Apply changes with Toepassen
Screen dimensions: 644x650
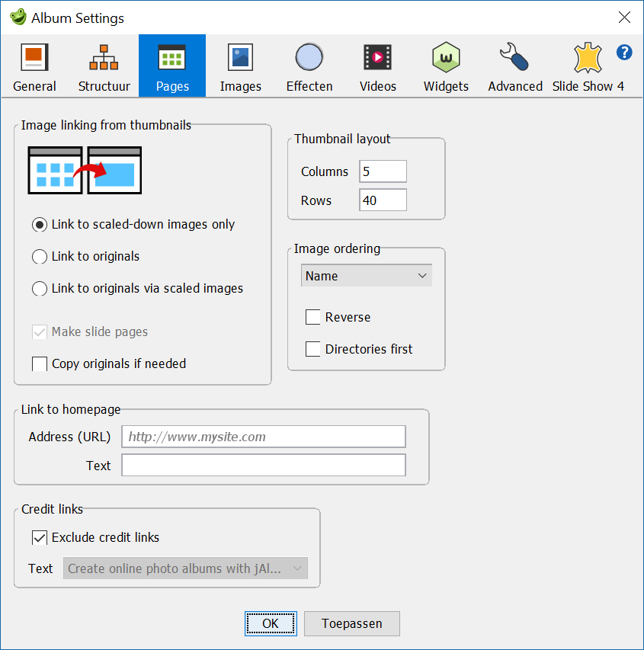coord(351,623)
